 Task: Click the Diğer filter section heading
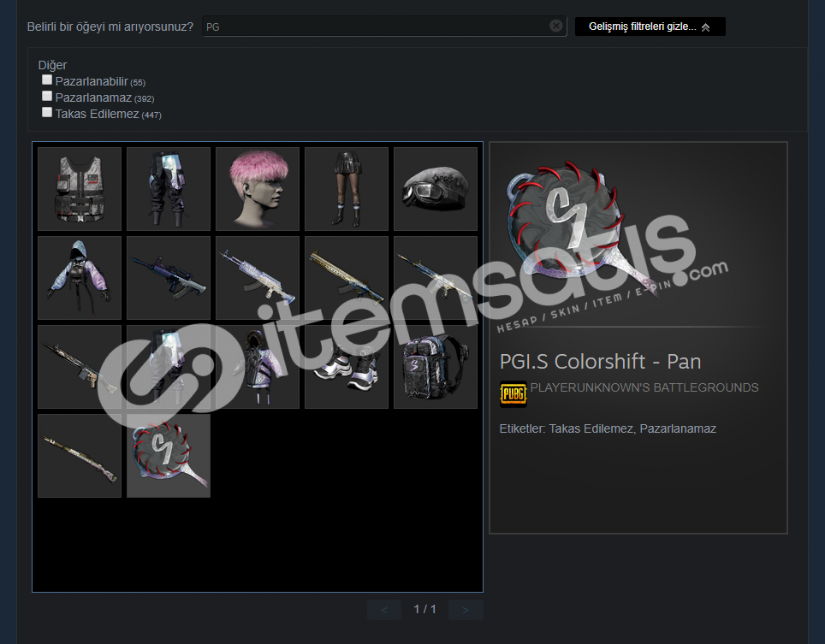tap(52, 65)
